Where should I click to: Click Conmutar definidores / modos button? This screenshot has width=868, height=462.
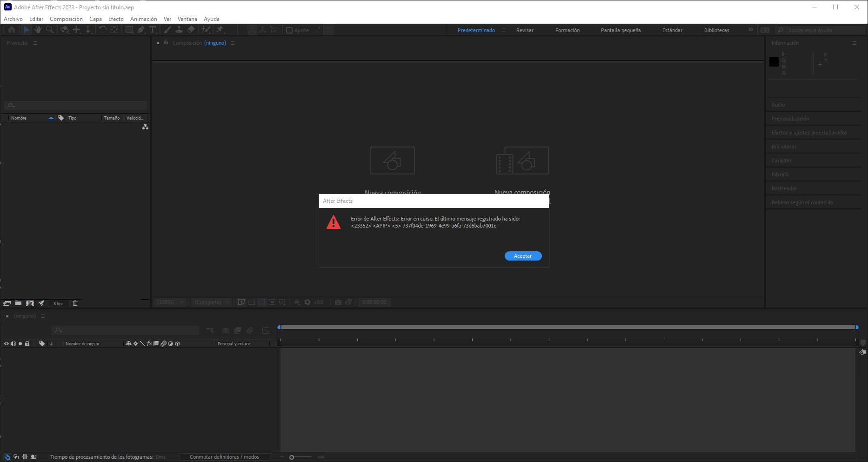(x=225, y=456)
